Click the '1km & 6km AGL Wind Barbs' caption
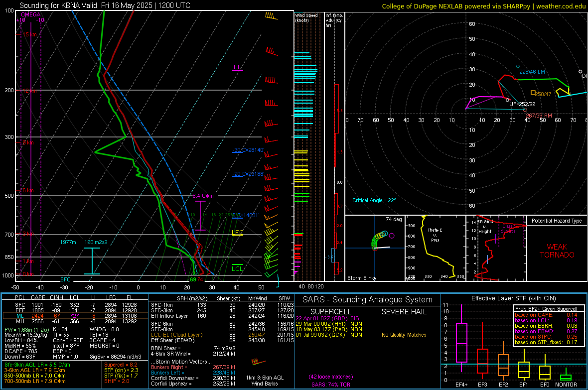This screenshot has width=588, height=390. pos(265,381)
